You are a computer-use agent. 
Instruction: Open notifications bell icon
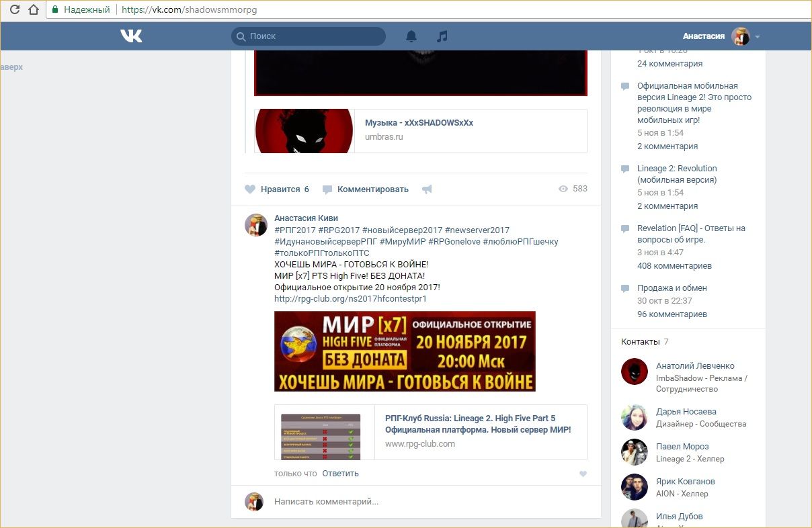tap(411, 36)
